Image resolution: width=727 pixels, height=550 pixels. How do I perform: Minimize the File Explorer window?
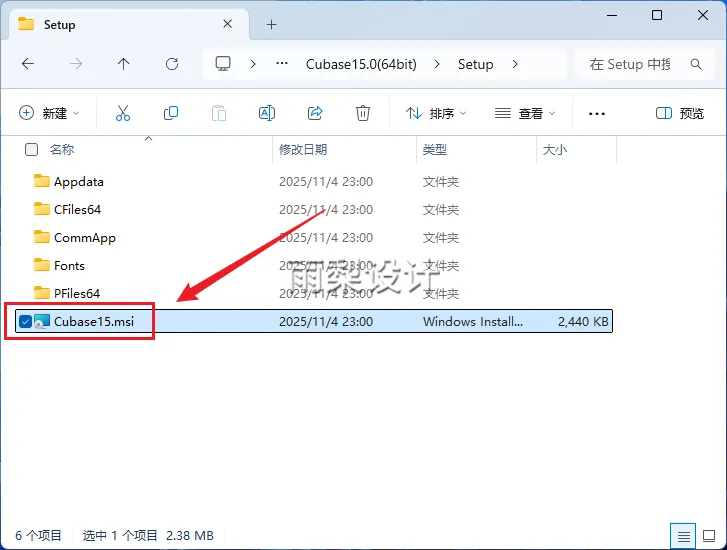(x=612, y=15)
